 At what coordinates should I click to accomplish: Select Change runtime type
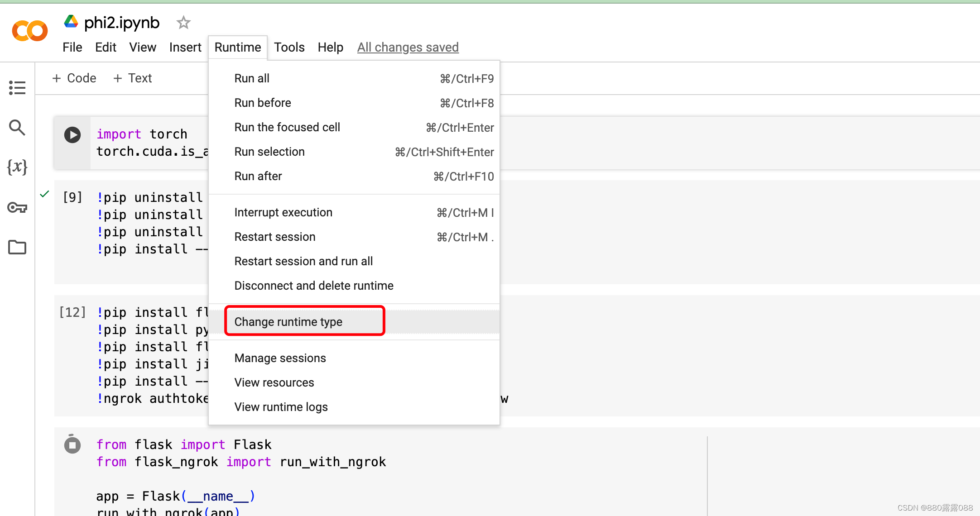(x=288, y=322)
